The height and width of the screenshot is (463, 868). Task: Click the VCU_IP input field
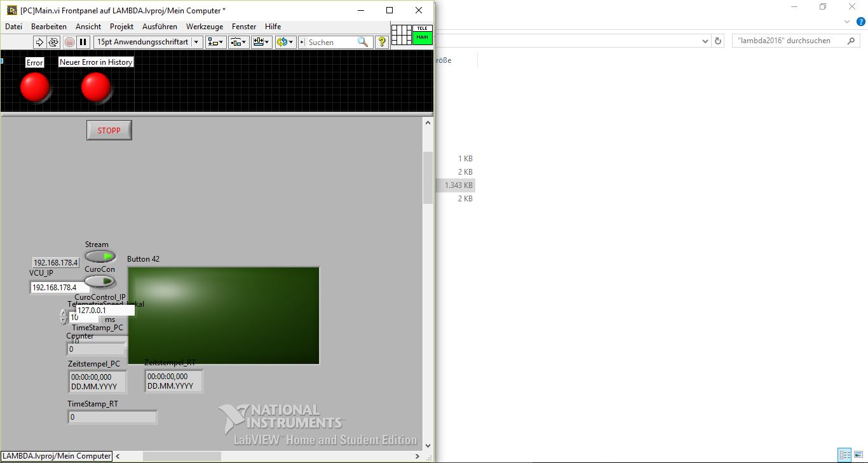click(60, 288)
